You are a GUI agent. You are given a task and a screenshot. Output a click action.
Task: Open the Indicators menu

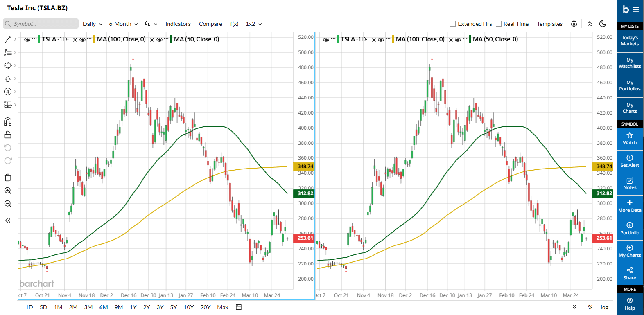[178, 24]
